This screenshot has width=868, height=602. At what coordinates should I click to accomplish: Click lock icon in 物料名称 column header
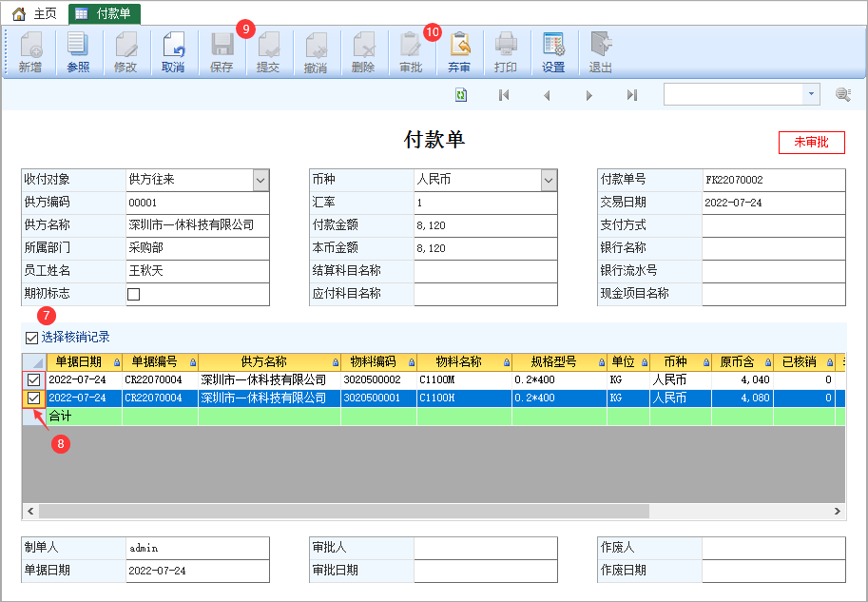click(507, 362)
